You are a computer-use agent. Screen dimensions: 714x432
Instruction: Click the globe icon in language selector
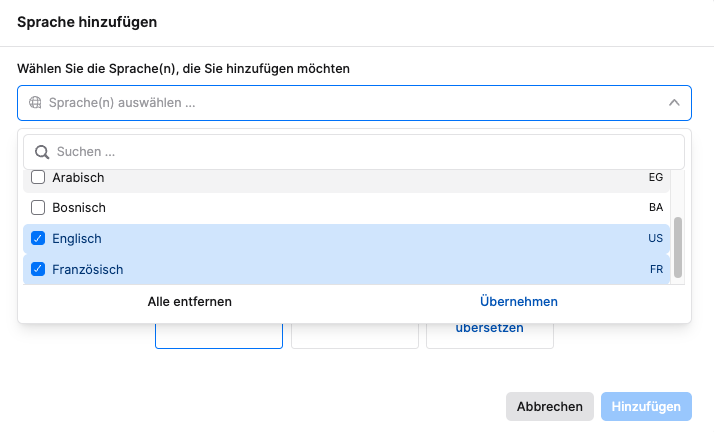click(35, 102)
